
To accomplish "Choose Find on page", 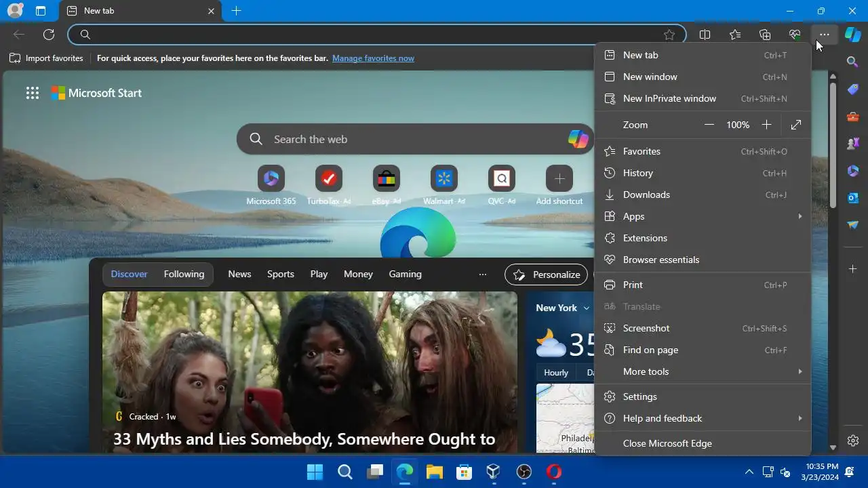I will click(703, 350).
